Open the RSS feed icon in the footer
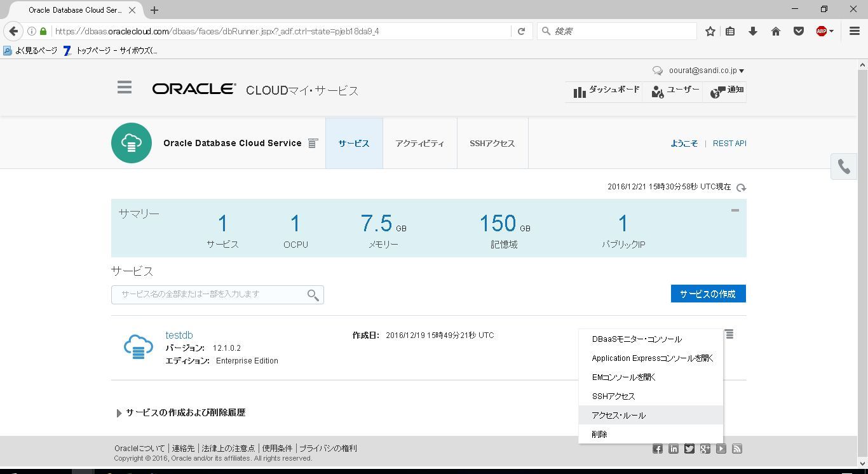The width and height of the screenshot is (868, 474). click(737, 449)
